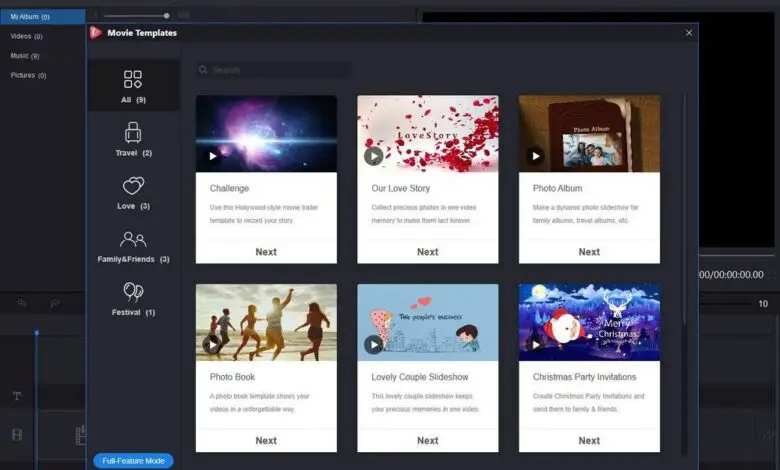
Task: Click the thumbnail size slider handle
Action: coord(167,16)
